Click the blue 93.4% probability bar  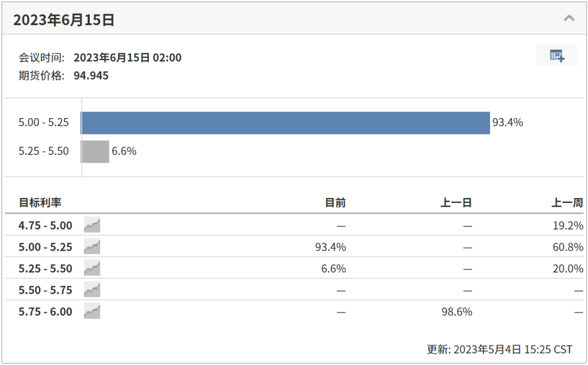[285, 122]
